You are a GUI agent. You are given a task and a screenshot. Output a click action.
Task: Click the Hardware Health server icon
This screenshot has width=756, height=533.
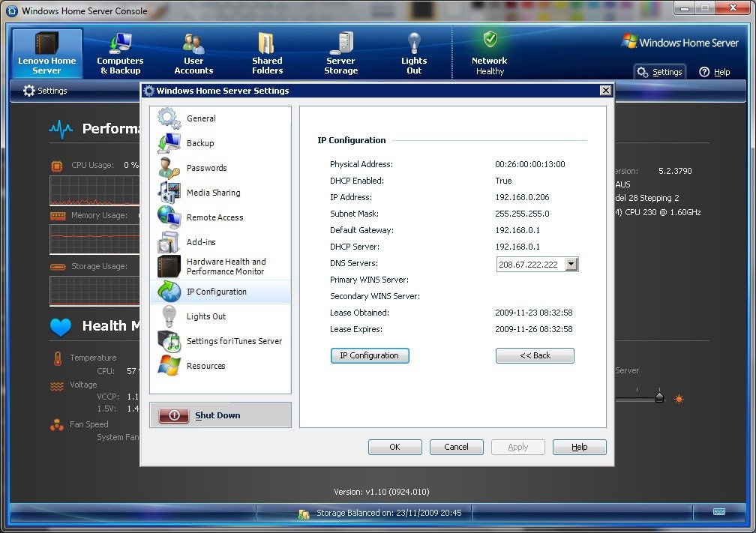point(169,267)
